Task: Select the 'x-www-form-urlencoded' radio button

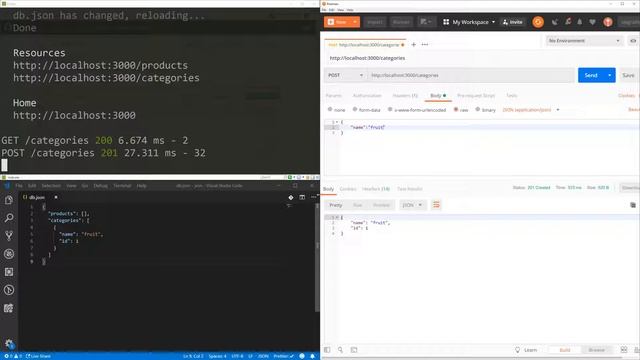Action: 390,109
